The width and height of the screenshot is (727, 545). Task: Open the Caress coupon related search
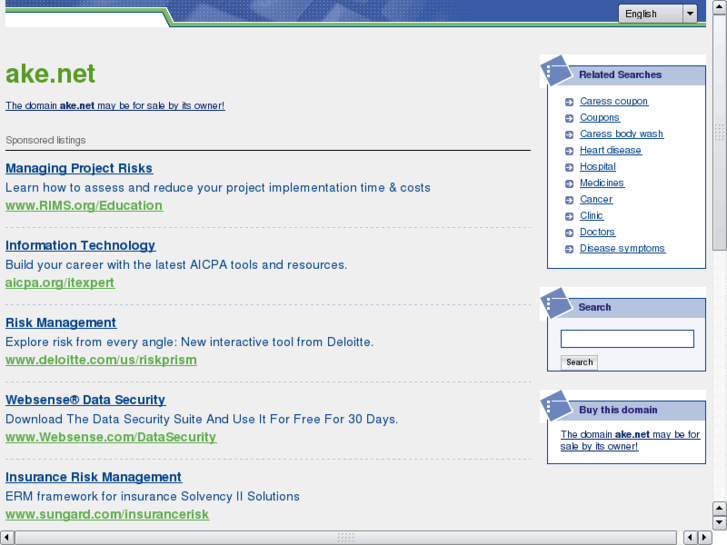point(614,101)
